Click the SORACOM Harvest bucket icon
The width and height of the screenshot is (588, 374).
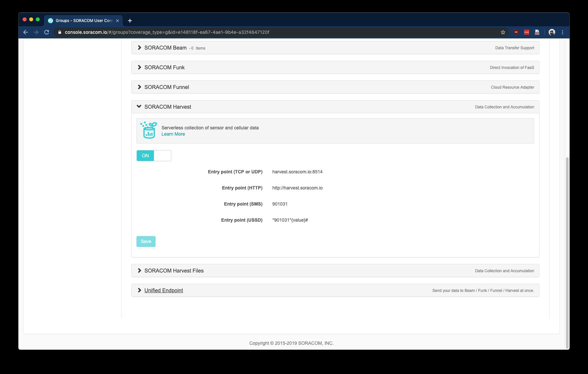[x=149, y=130]
